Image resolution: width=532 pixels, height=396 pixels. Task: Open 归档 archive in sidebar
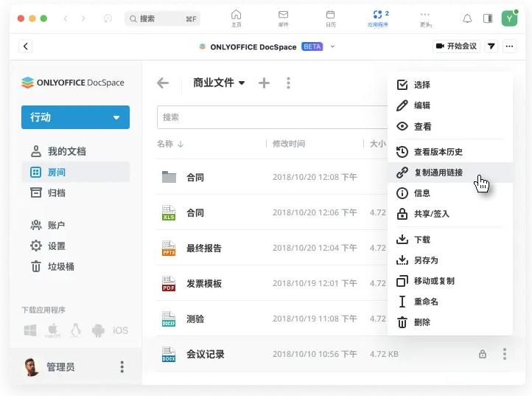[75, 193]
